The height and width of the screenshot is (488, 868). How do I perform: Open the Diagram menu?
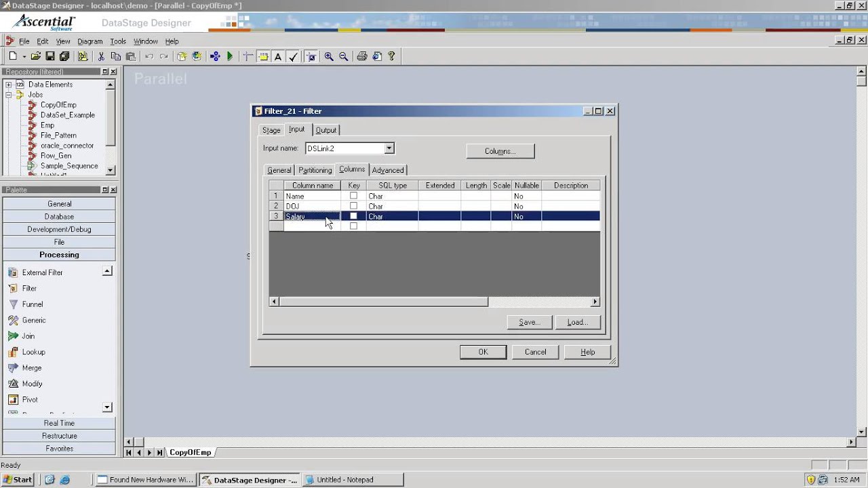point(90,41)
